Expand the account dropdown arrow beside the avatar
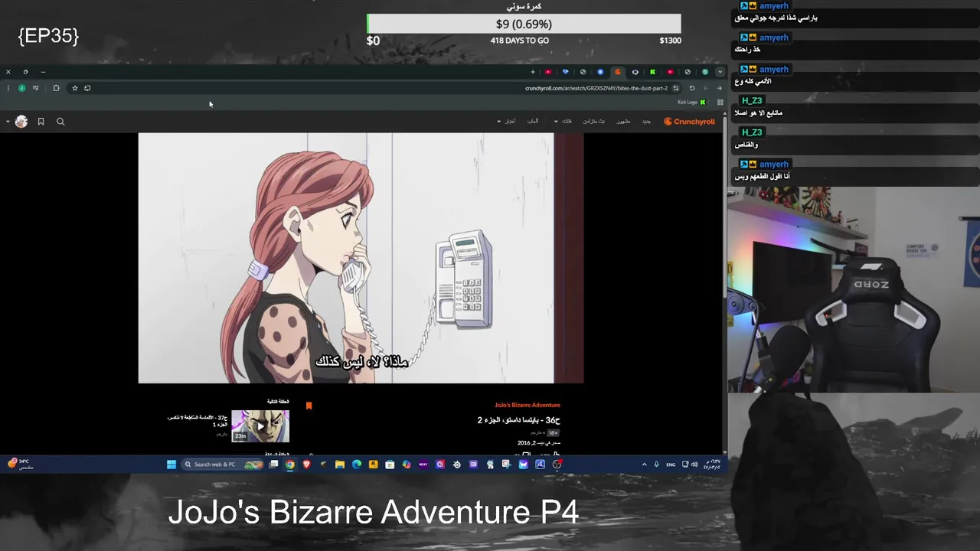The image size is (980, 551). tap(8, 121)
